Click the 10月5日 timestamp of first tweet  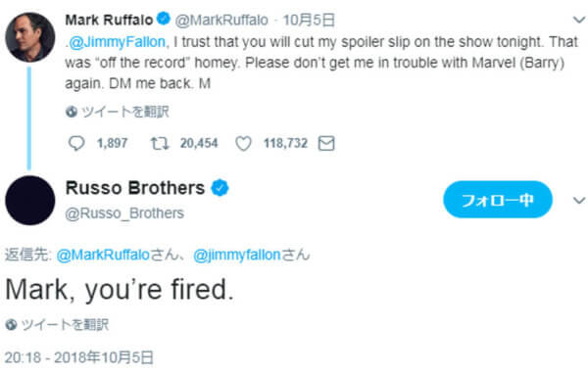(309, 20)
